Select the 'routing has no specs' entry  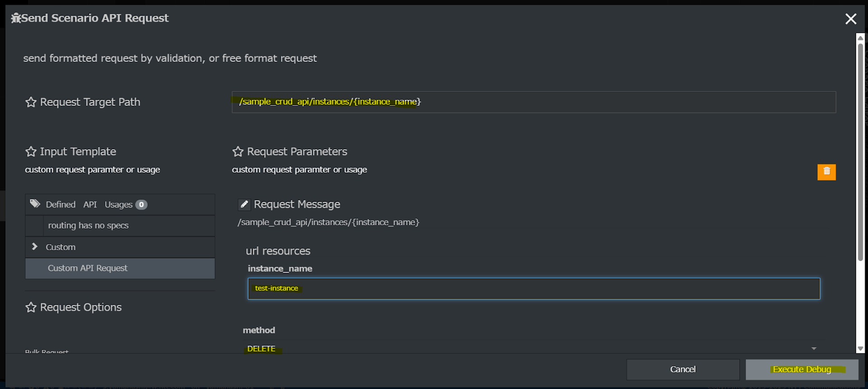[x=88, y=225]
